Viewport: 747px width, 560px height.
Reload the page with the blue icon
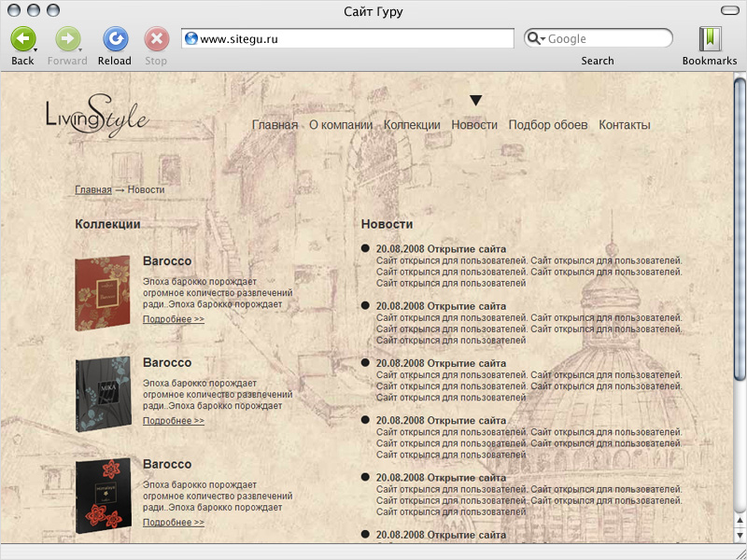pyautogui.click(x=115, y=39)
